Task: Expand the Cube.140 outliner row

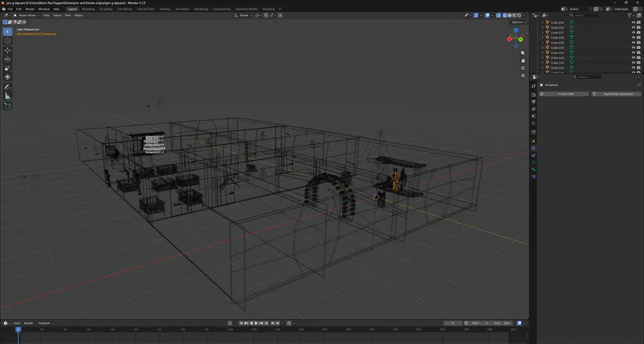Action: pyautogui.click(x=543, y=48)
